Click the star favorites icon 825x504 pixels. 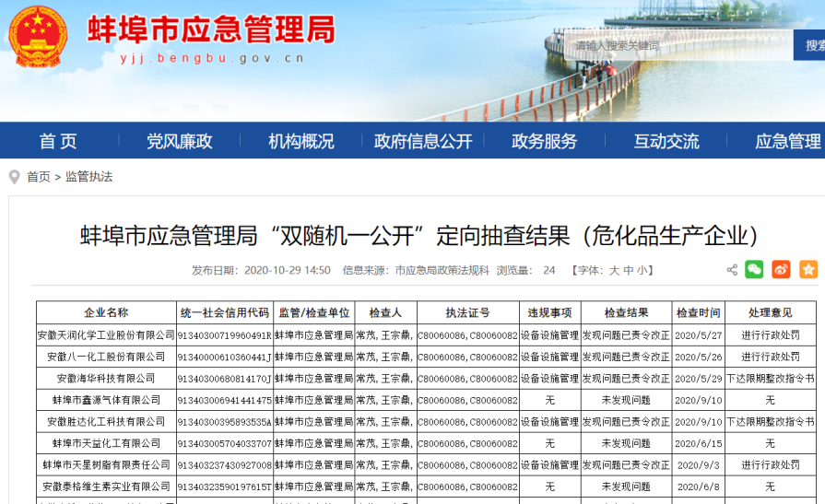pyautogui.click(x=808, y=270)
